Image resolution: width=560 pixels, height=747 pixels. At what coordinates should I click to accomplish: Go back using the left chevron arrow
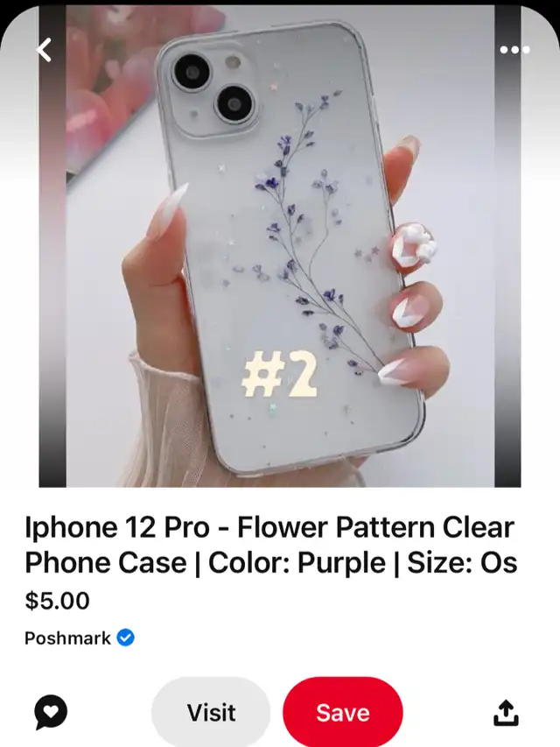44,50
